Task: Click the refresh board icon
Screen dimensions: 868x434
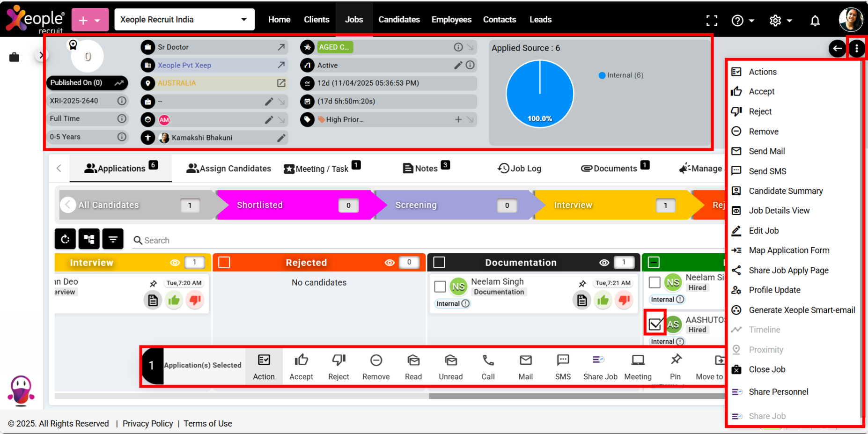Action: point(65,239)
